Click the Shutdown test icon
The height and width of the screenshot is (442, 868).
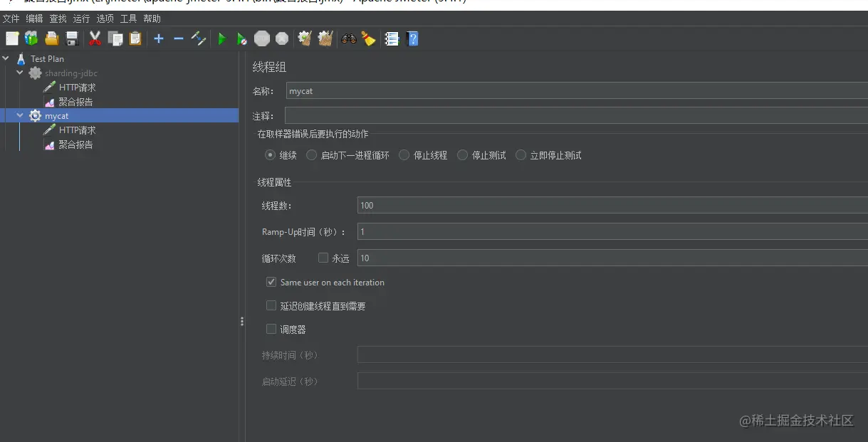pos(282,38)
